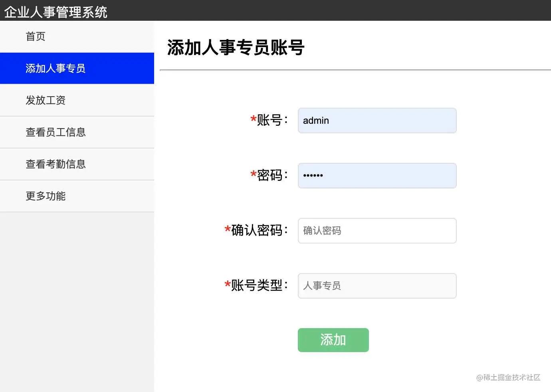Viewport: 551px width, 392px height.
Task: Select 添加人事专员 in the sidebar
Action: point(77,68)
